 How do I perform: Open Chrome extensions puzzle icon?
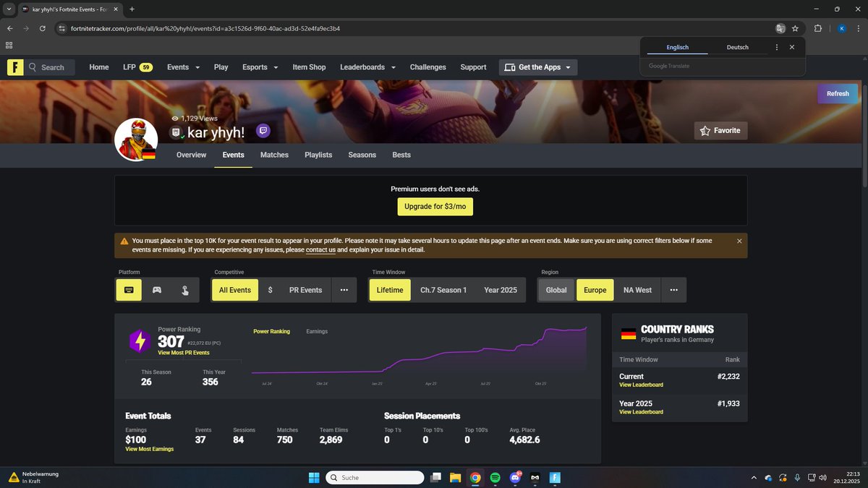(x=818, y=28)
